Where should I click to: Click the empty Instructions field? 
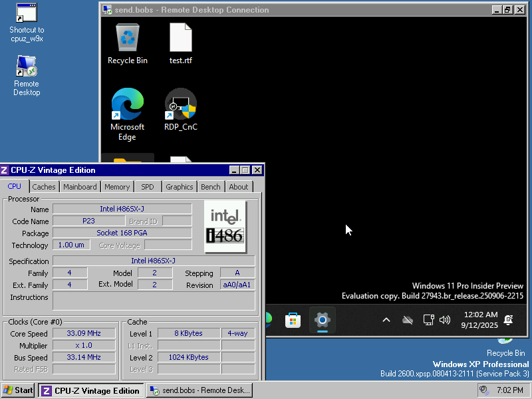point(154,301)
